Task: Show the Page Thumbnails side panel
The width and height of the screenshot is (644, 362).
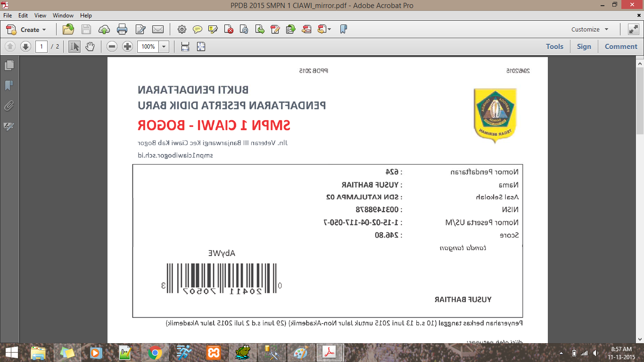Action: [9, 66]
